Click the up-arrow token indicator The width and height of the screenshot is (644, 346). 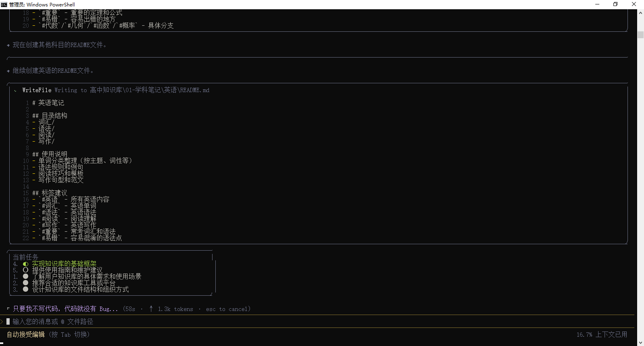[151, 309]
